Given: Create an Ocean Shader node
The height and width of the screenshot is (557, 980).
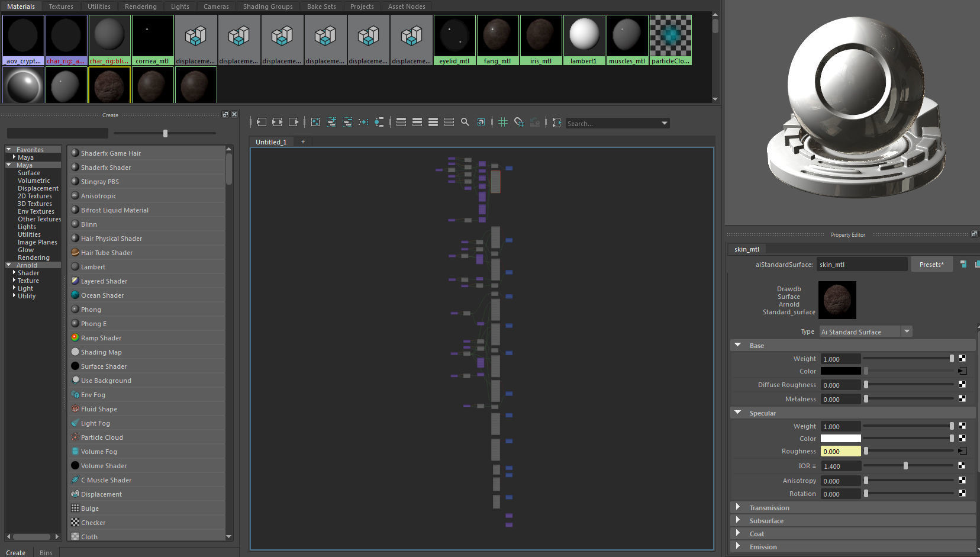Looking at the screenshot, I should click(146, 295).
